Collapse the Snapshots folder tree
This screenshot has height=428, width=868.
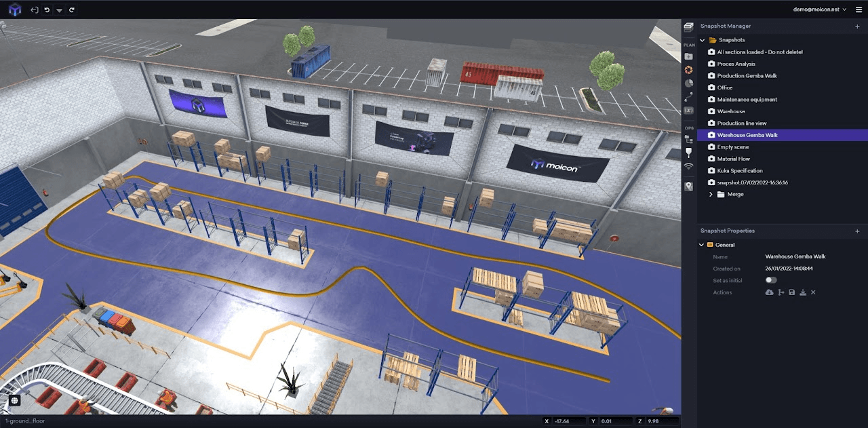703,40
